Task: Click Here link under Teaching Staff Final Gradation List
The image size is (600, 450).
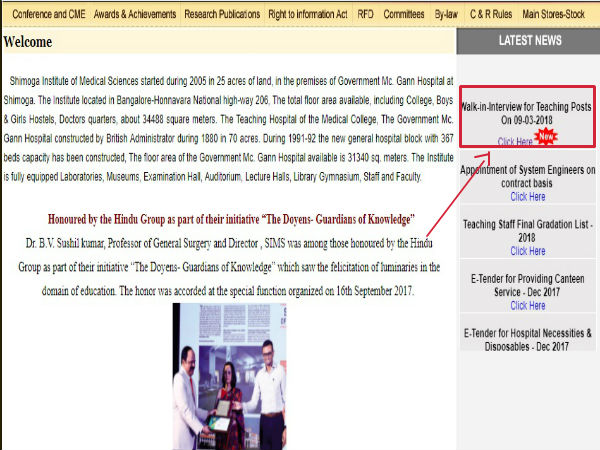Action: 528,252
